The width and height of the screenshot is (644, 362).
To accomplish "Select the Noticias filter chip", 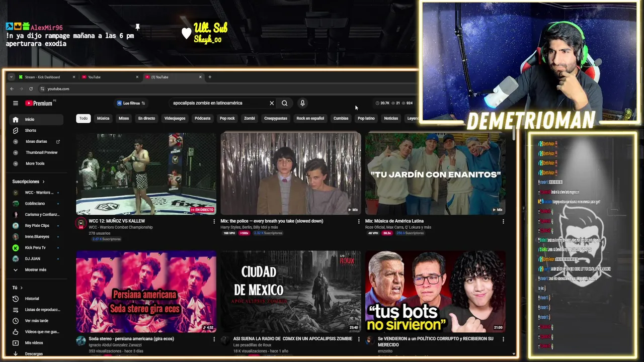I will (391, 119).
